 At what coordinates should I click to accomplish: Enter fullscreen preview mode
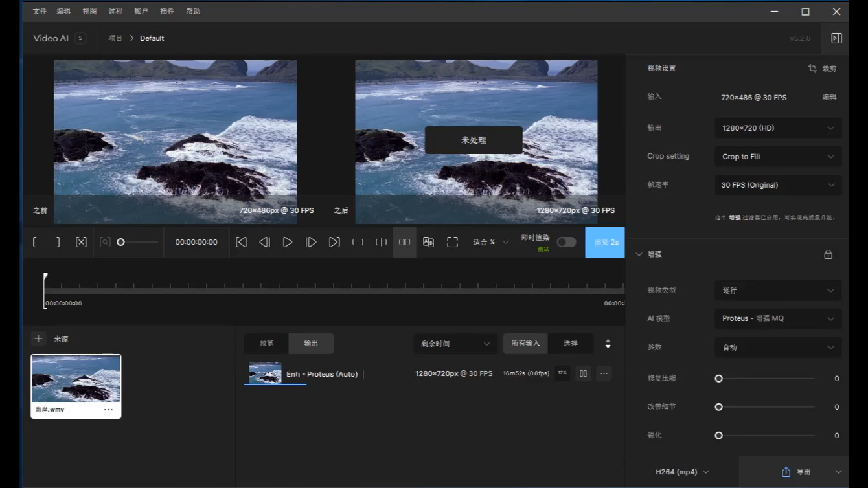[x=452, y=242]
